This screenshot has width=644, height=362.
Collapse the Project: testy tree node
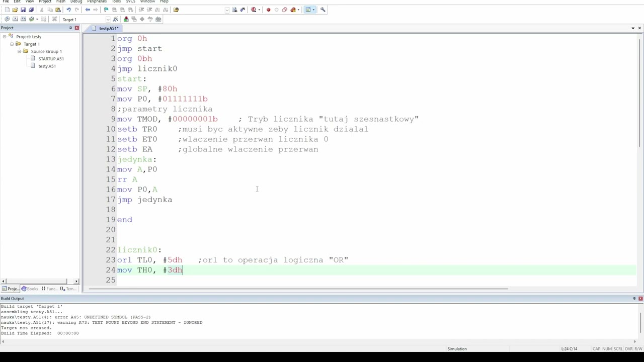[5, 37]
